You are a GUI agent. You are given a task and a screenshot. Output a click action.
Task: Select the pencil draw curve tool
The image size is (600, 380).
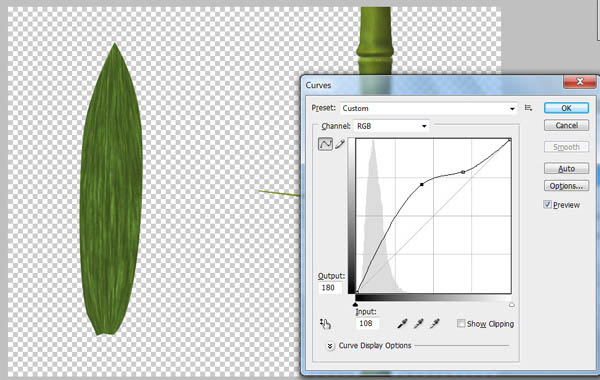point(340,144)
